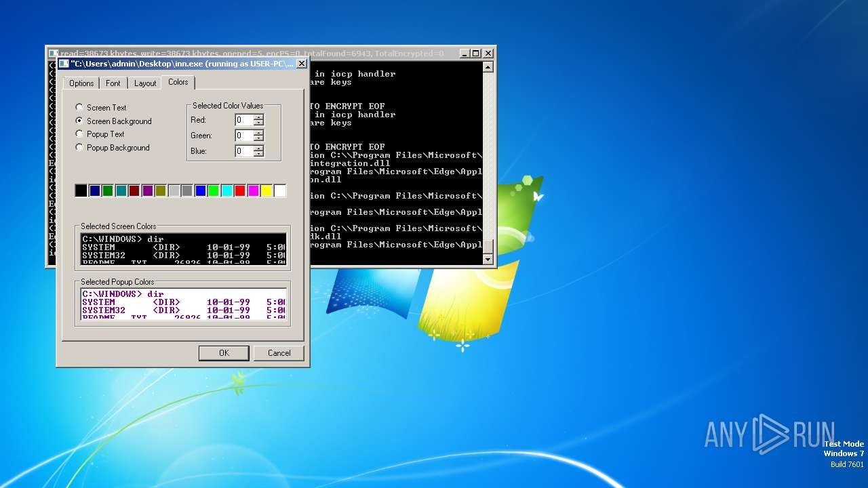Dismiss dialog with the Cancel button

tap(279, 353)
